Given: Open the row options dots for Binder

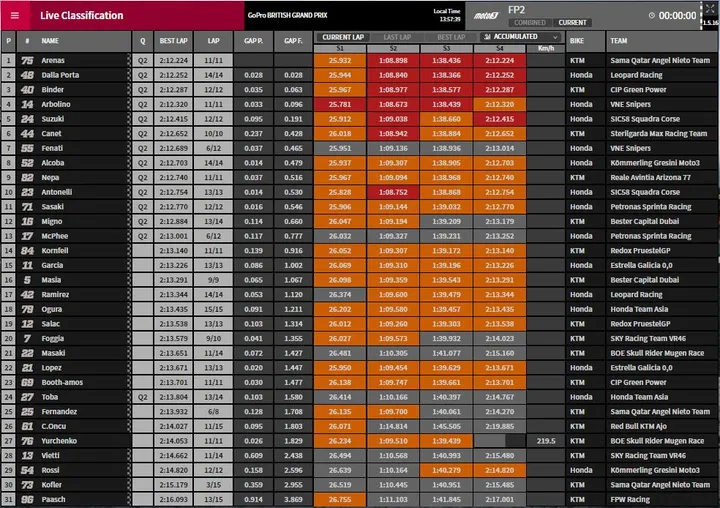Looking at the screenshot, I should point(129,90).
